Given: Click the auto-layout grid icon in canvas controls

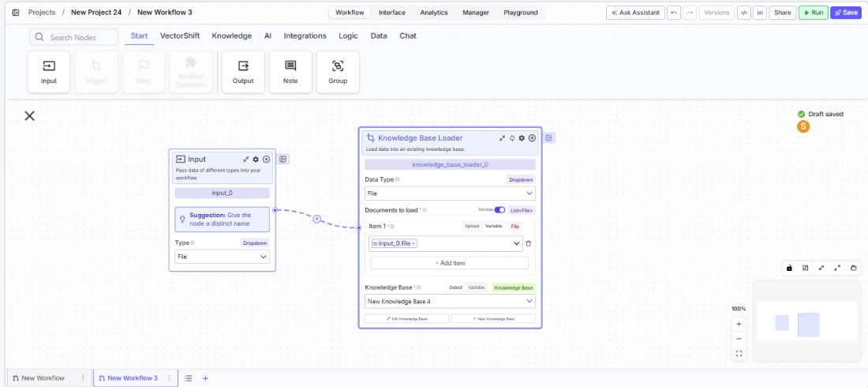Looking at the screenshot, I should tap(806, 268).
